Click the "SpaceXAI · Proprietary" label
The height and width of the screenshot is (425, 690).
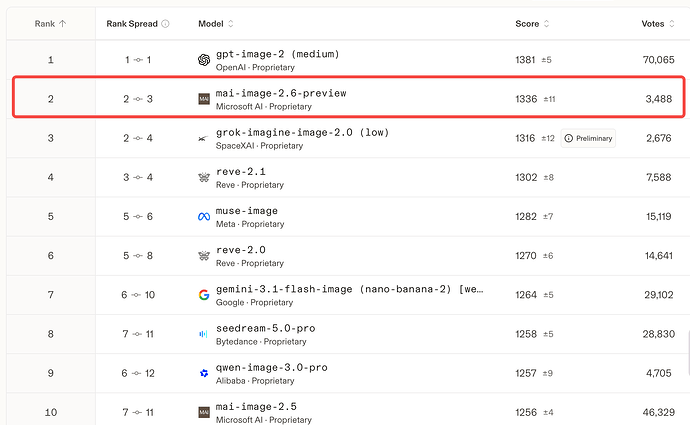click(x=259, y=146)
